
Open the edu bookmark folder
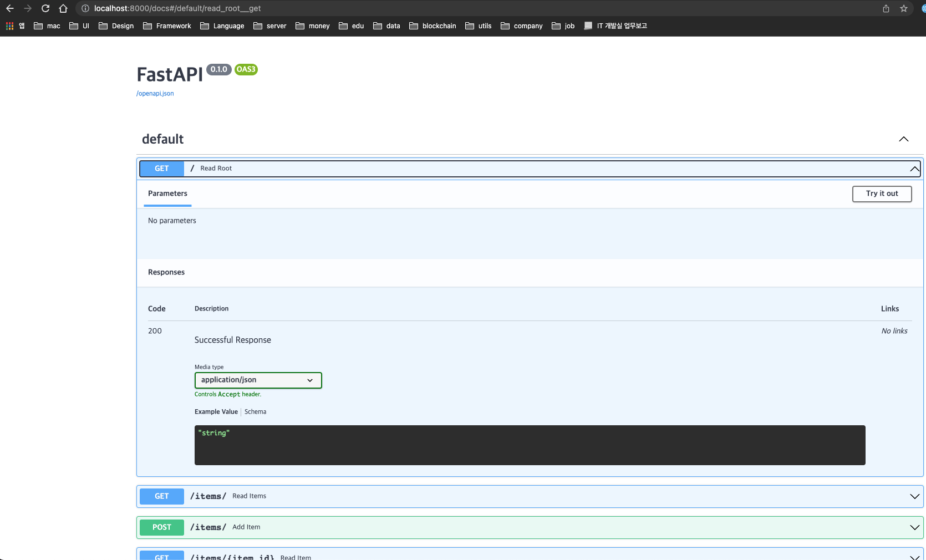coord(352,26)
